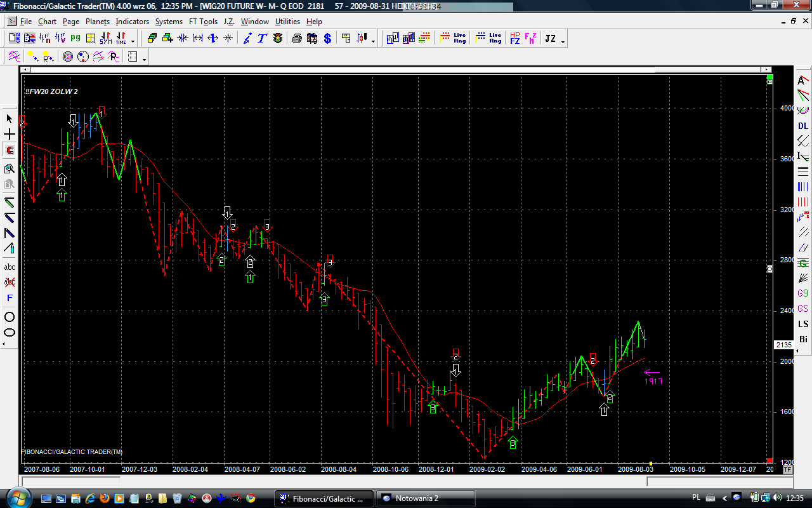
Task: Open dropdown arrow beside the grid icon
Action: coord(145,59)
